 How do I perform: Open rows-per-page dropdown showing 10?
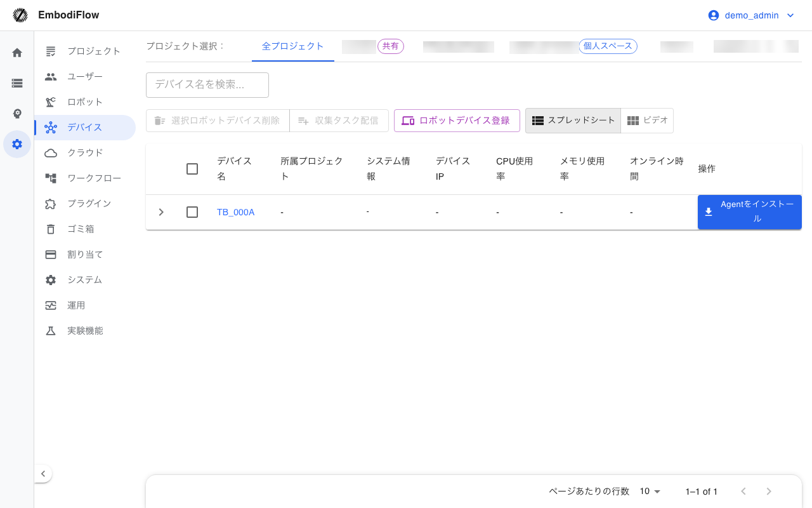(650, 491)
